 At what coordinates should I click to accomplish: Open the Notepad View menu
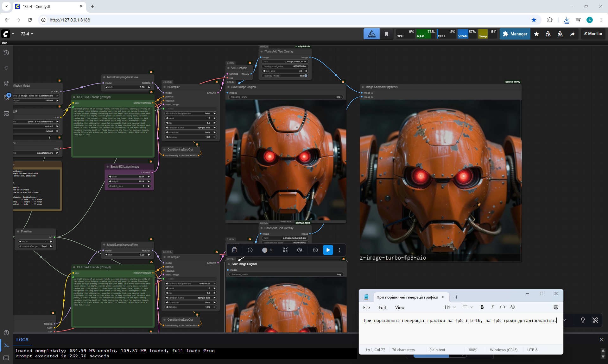[400, 307]
